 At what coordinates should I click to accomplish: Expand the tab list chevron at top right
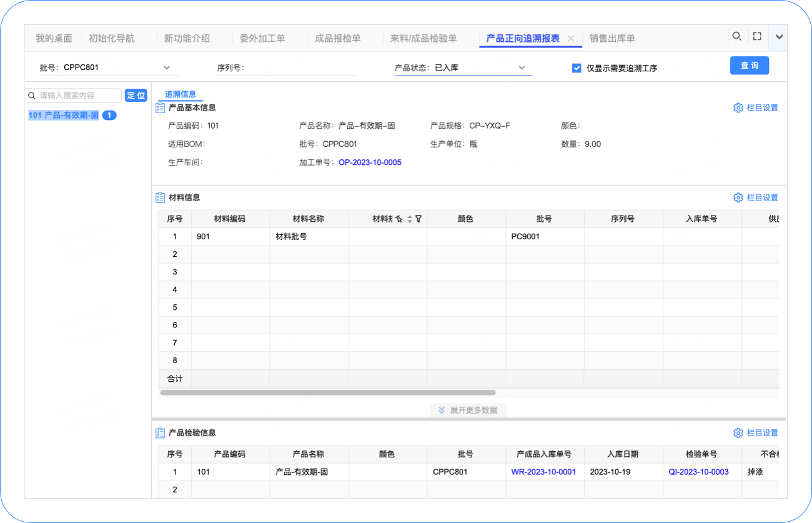click(779, 37)
